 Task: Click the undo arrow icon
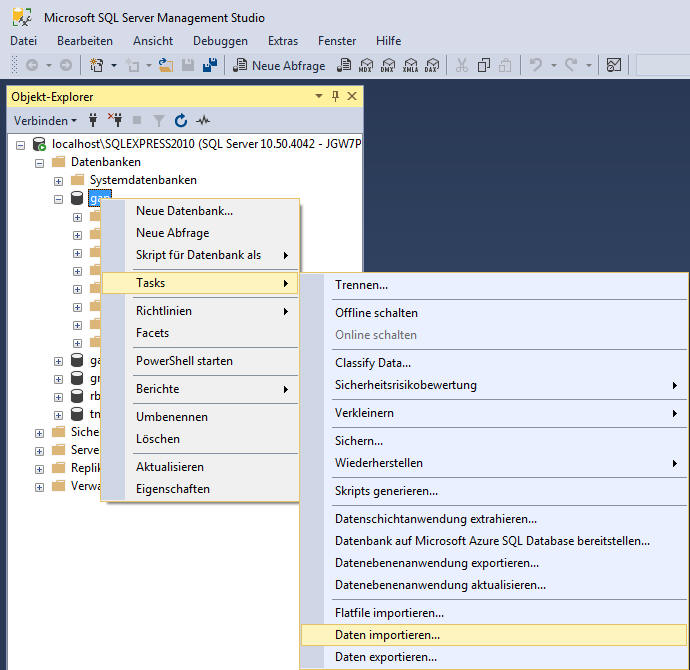[536, 65]
